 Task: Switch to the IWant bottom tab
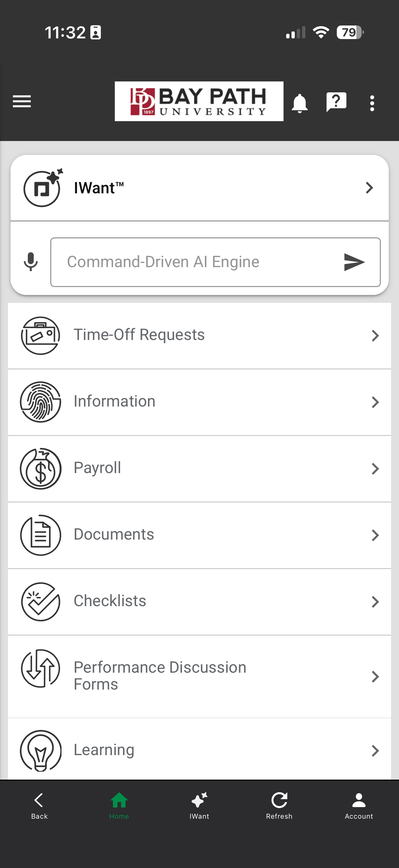click(x=199, y=806)
